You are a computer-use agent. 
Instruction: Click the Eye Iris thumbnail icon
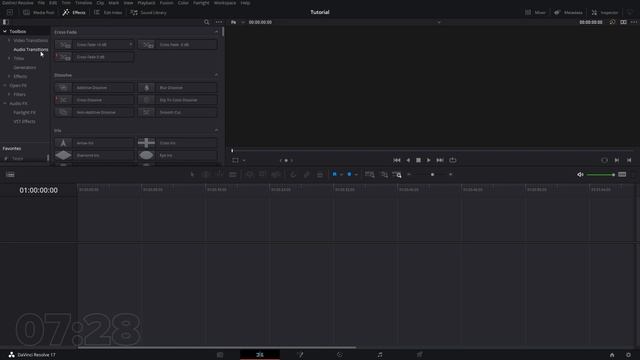tap(146, 155)
